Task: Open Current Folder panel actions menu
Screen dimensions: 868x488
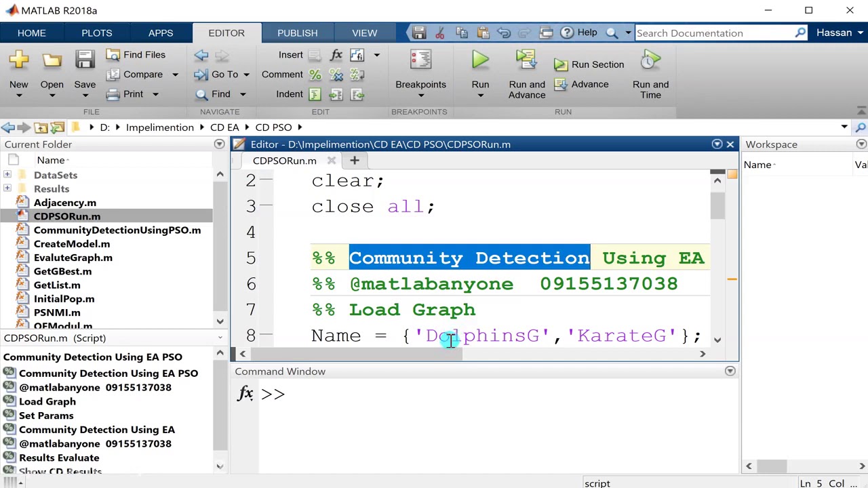Action: coord(219,144)
